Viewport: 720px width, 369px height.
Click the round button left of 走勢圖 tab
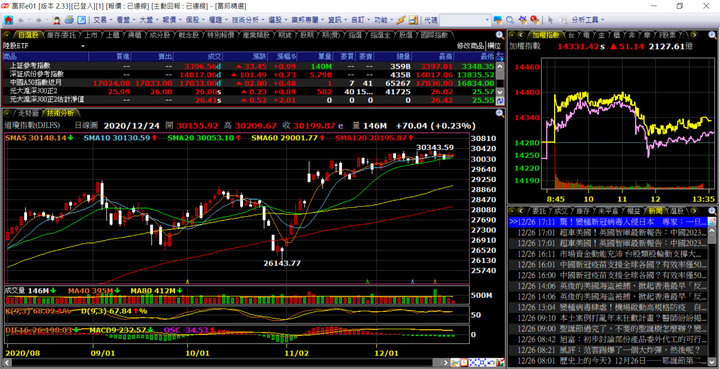(x=8, y=113)
